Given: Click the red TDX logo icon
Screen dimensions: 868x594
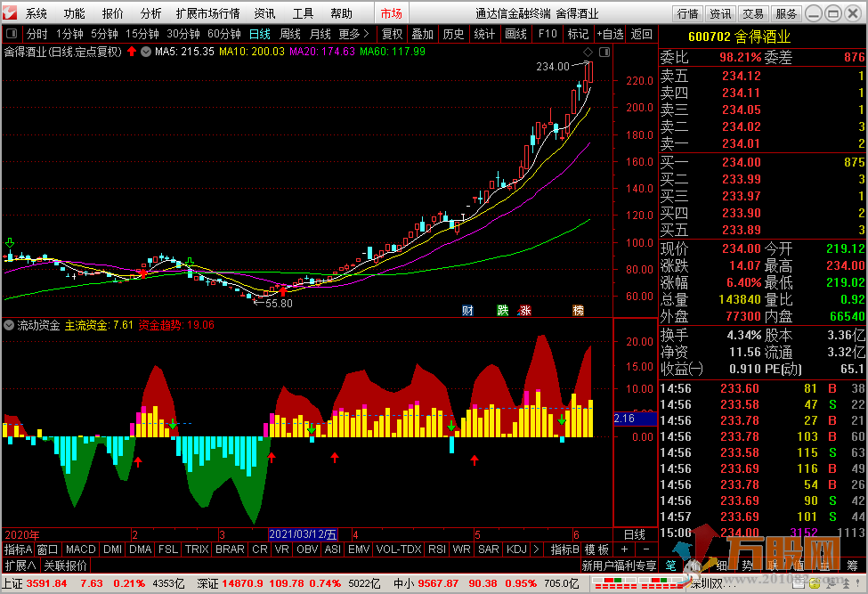Looking at the screenshot, I should pyautogui.click(x=10, y=12).
